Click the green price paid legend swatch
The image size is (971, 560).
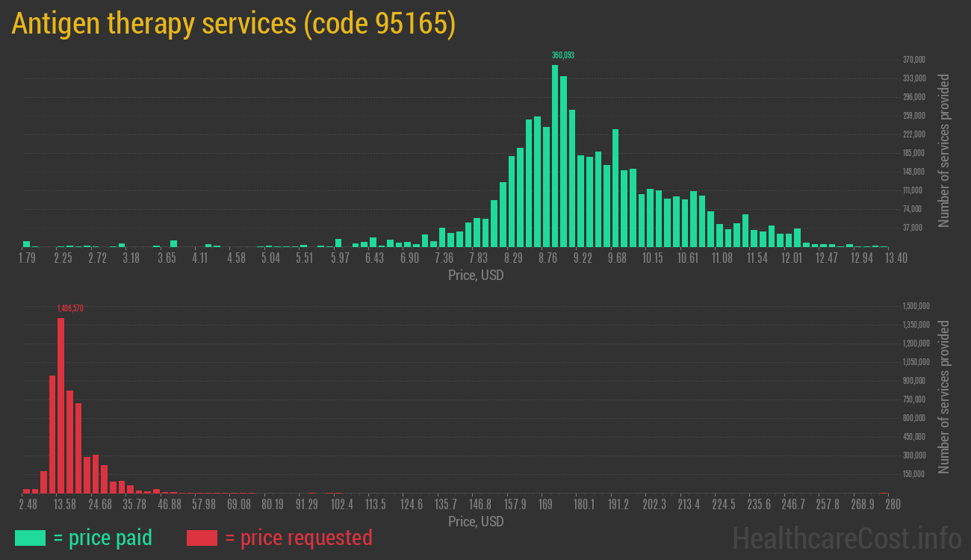tap(30, 538)
